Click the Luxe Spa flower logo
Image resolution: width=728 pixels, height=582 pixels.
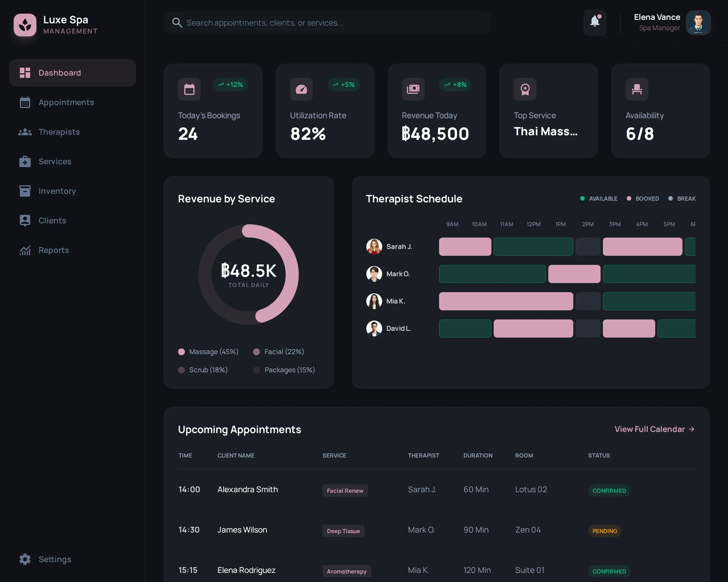click(25, 25)
